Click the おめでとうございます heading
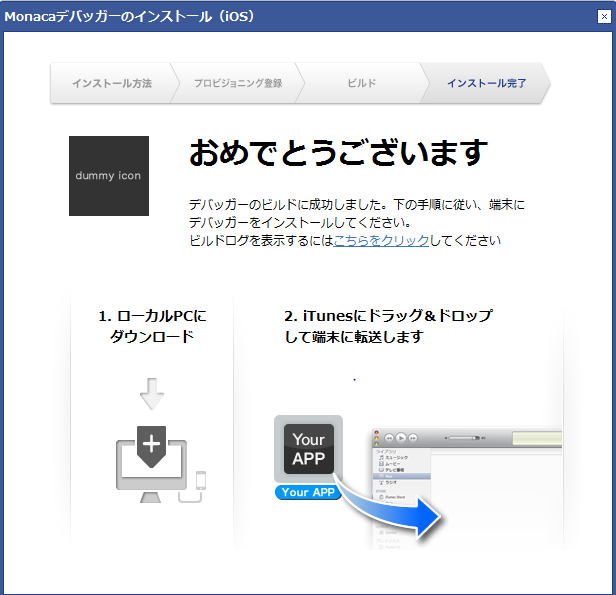This screenshot has height=595, width=616. tap(338, 153)
